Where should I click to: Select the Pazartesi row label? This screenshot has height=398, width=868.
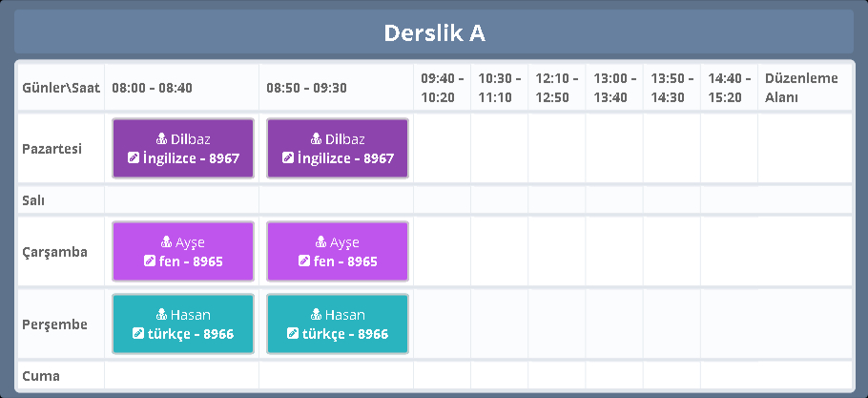point(52,149)
